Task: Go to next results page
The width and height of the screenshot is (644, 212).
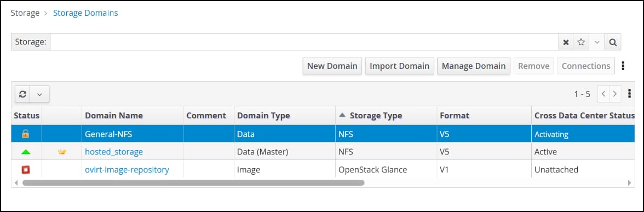Action: point(614,94)
